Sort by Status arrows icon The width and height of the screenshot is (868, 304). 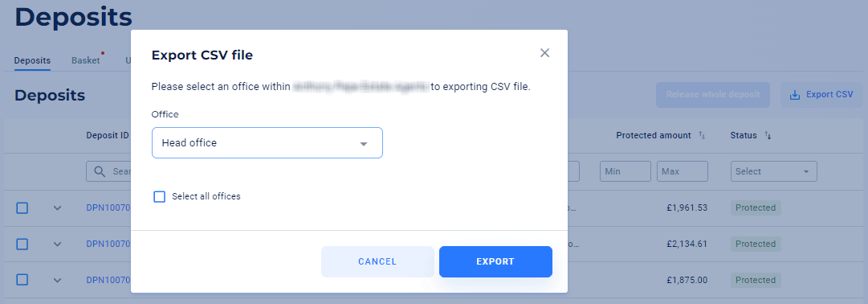pos(768,135)
